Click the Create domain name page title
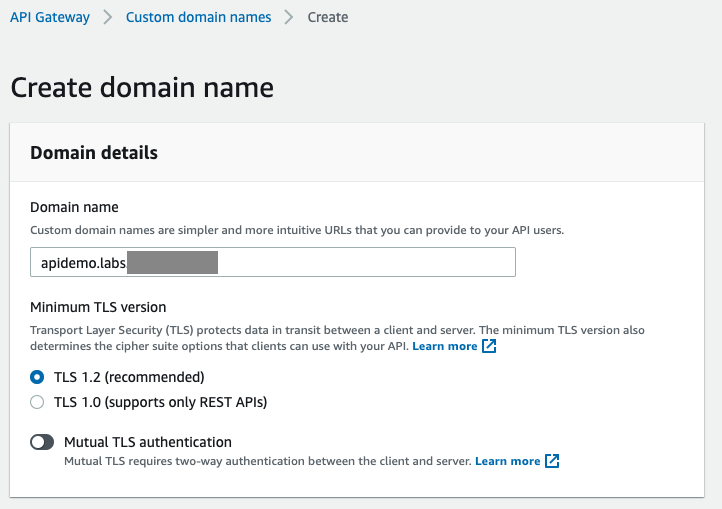 pos(142,87)
